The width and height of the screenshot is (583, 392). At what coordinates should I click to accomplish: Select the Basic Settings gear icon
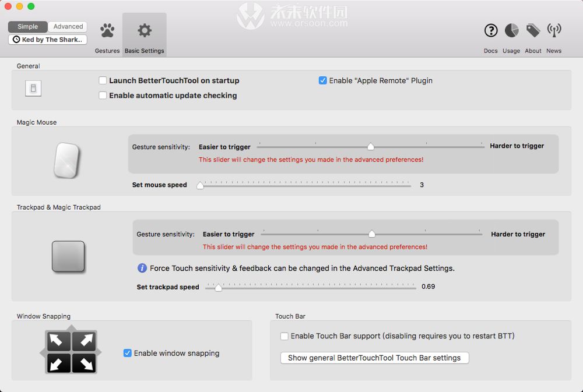144,30
